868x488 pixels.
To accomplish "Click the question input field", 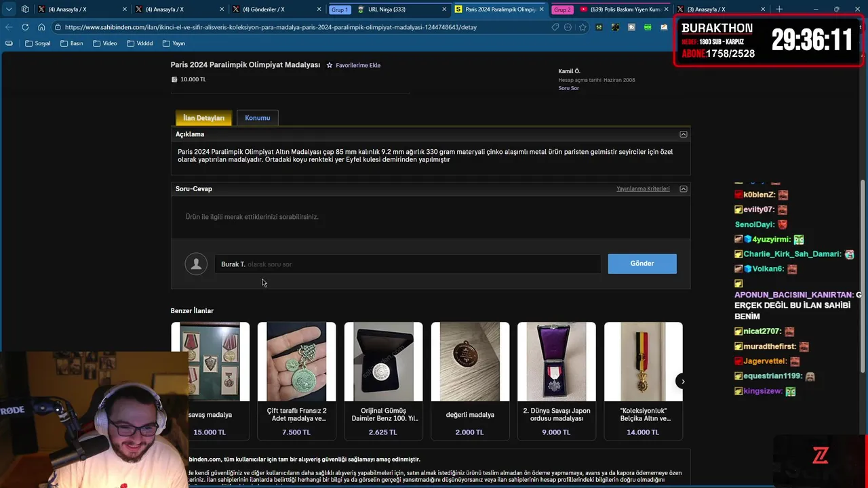I will click(408, 264).
